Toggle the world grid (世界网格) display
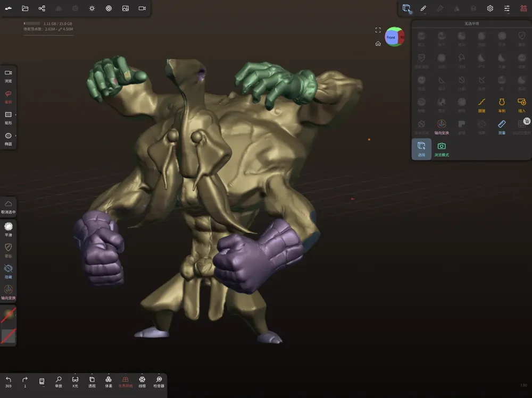Screen dimensions: 532x398 point(125,382)
